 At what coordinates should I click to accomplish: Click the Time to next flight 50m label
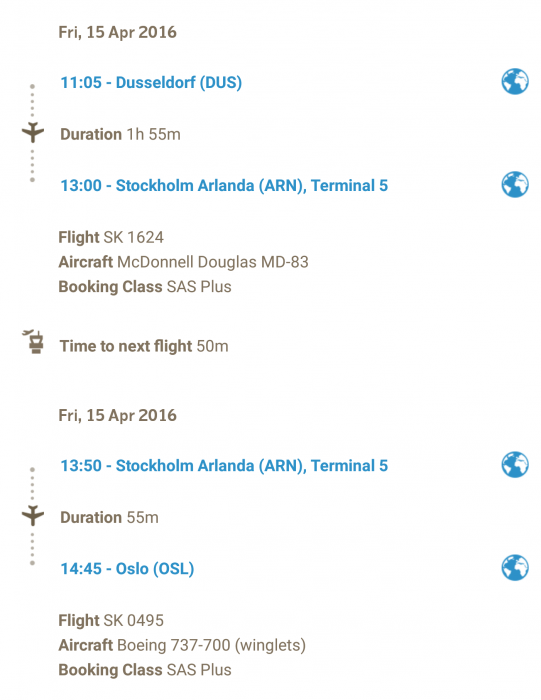(x=144, y=346)
